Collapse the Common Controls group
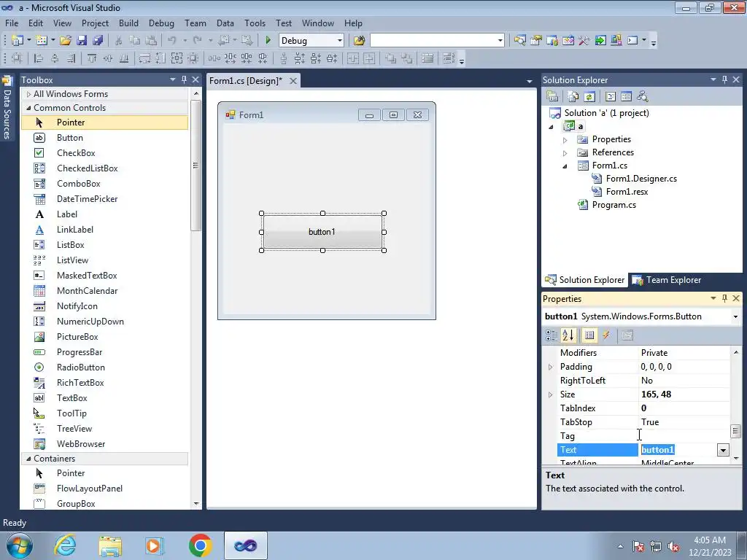The height and width of the screenshot is (560, 747). pos(28,108)
